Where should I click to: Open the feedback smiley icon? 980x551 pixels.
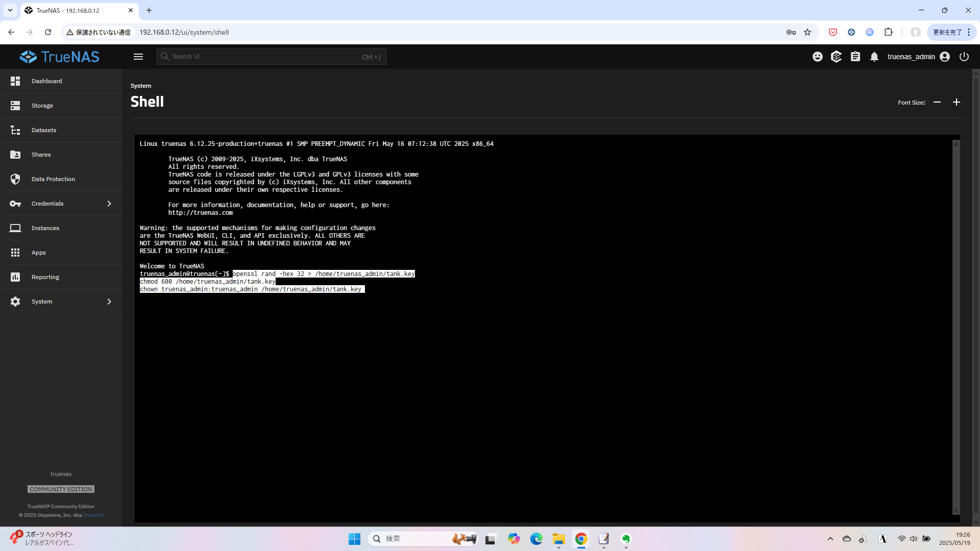(x=818, y=57)
